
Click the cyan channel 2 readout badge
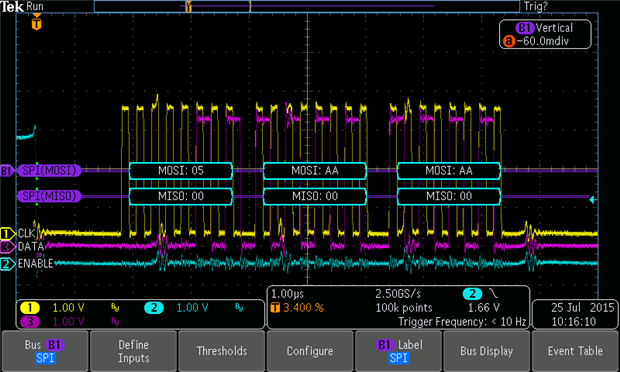(x=154, y=308)
